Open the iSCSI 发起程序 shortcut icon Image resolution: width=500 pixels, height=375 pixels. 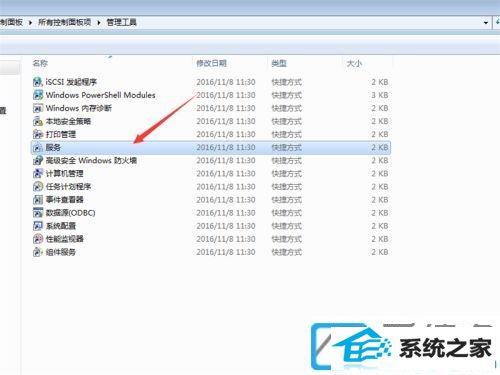point(38,82)
